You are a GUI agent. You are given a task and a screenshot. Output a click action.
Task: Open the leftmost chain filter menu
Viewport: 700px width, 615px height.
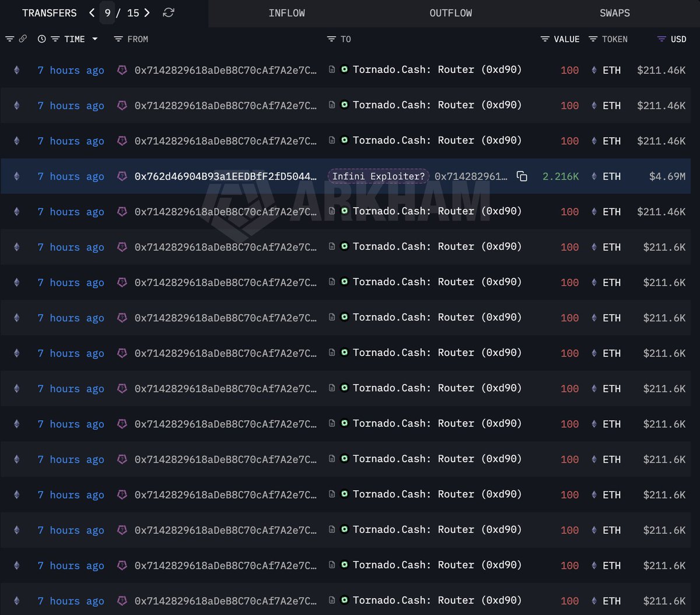[x=9, y=39]
